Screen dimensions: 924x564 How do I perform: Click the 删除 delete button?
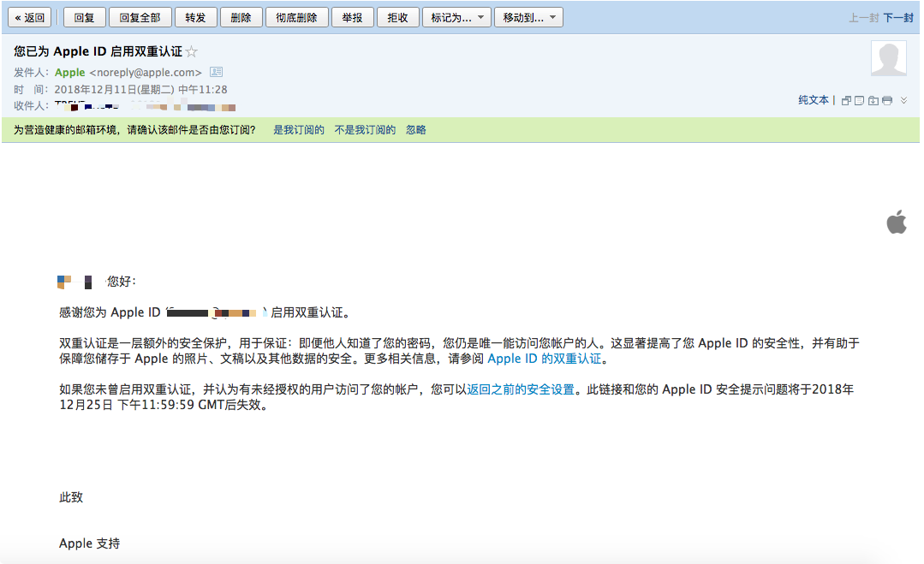pyautogui.click(x=241, y=18)
